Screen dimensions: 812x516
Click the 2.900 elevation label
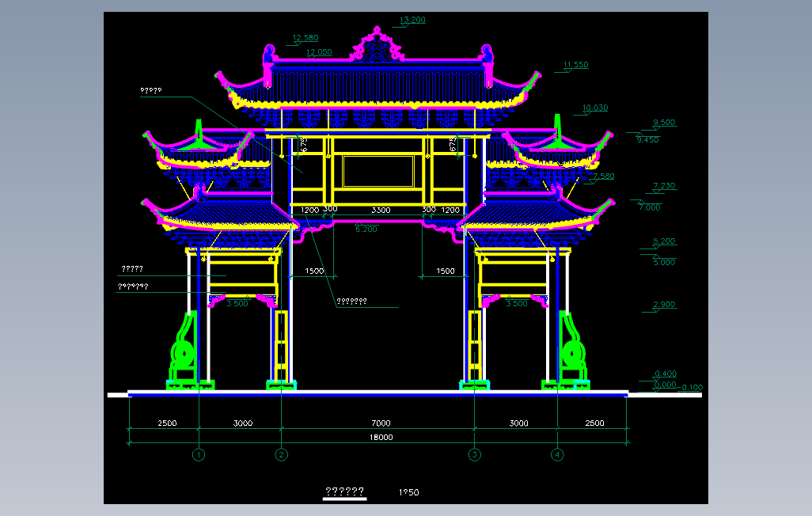pyautogui.click(x=664, y=304)
